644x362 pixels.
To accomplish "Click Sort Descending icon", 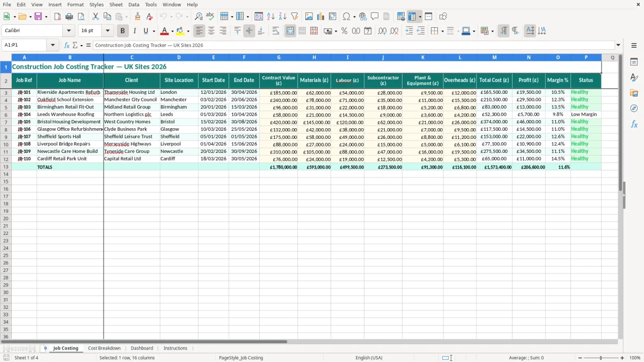I will pyautogui.click(x=282, y=17).
